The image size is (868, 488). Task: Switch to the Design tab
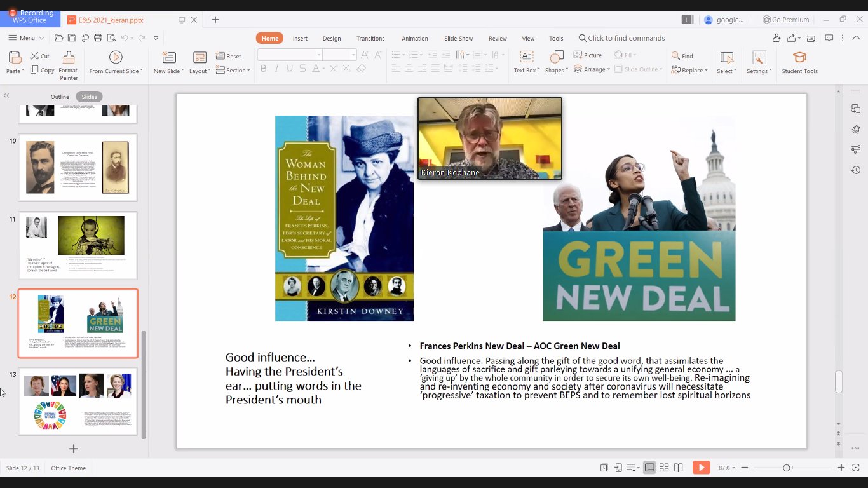[x=332, y=39]
